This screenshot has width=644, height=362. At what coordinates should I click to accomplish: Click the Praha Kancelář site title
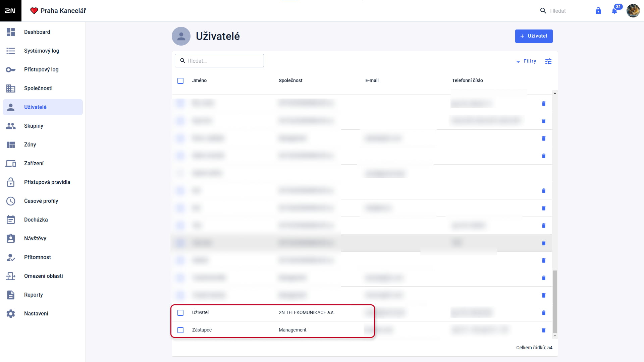coord(63,11)
